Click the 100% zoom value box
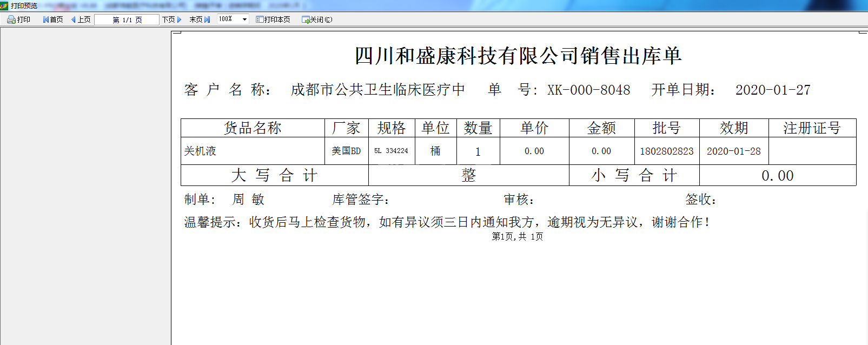The height and width of the screenshot is (345, 868). click(226, 19)
